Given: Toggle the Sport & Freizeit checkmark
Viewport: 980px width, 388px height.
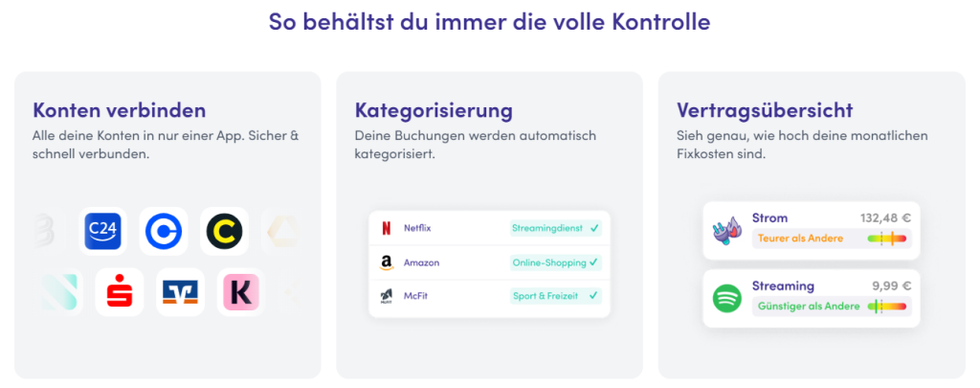Looking at the screenshot, I should 594,296.
